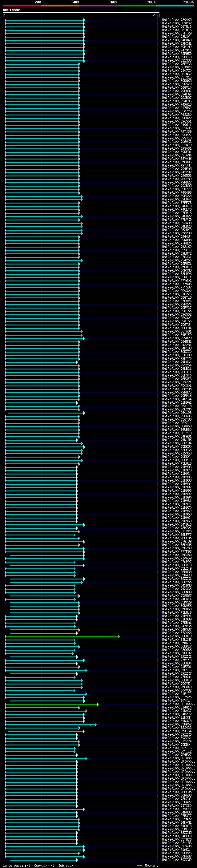
Task: Open hit UniRef100_B7FIK9
Action: point(177,33)
